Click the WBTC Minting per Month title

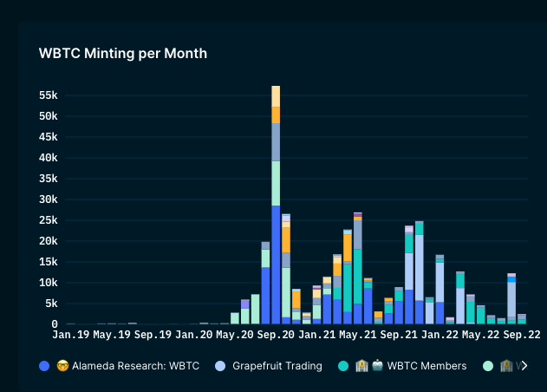pos(123,54)
